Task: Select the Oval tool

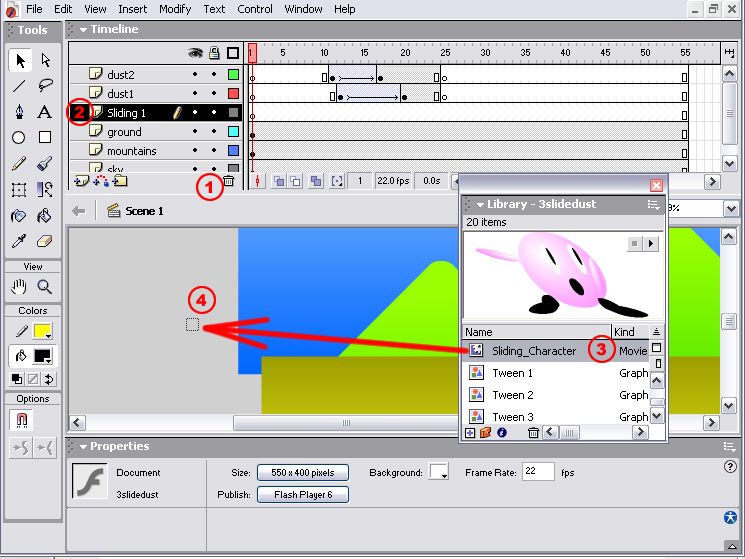Action: [x=19, y=138]
